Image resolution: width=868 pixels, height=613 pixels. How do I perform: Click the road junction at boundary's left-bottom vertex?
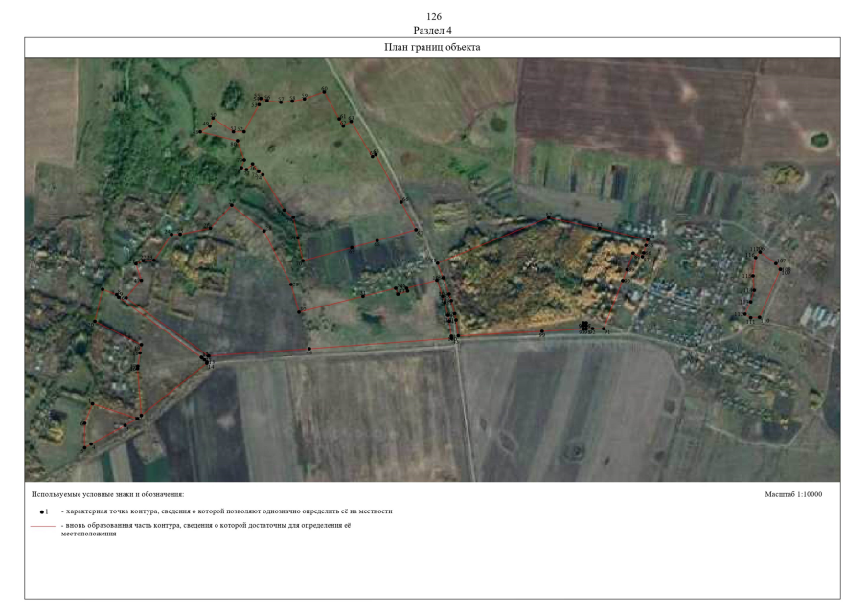point(209,359)
